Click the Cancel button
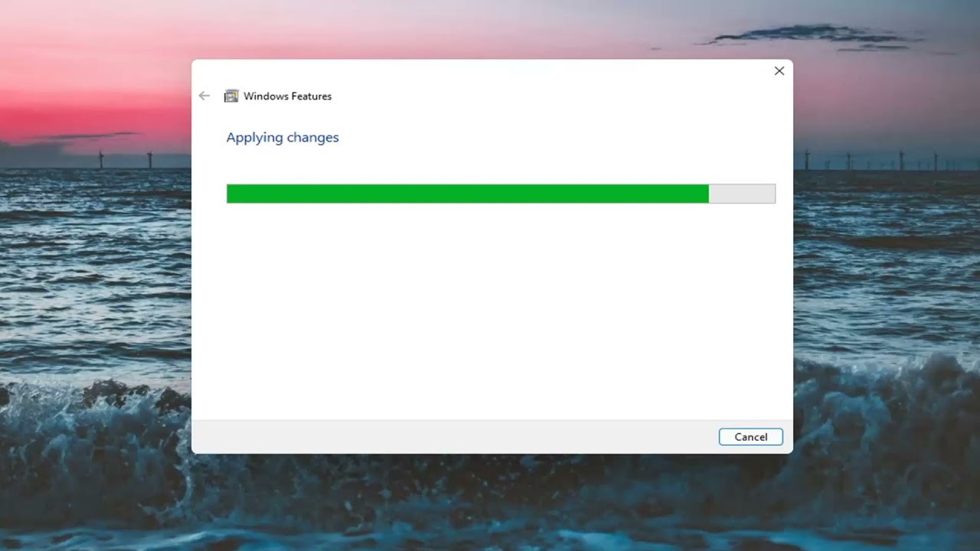Viewport: 980px width, 551px height. 750,437
